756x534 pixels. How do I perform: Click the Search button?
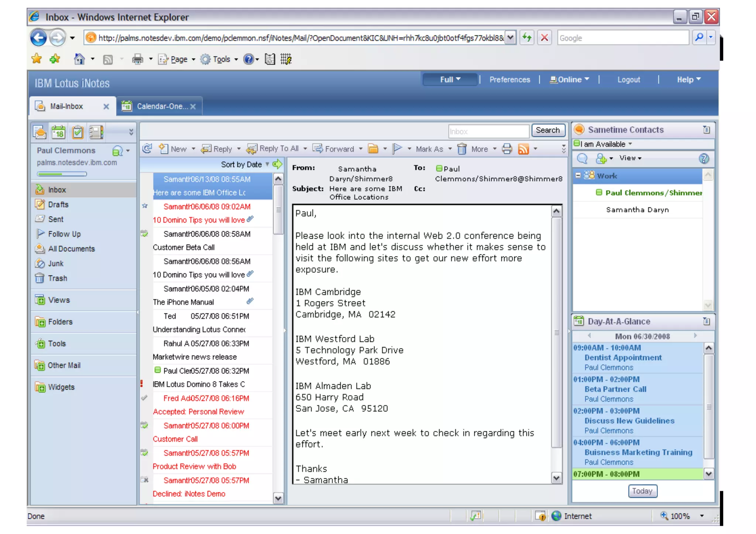(x=547, y=130)
